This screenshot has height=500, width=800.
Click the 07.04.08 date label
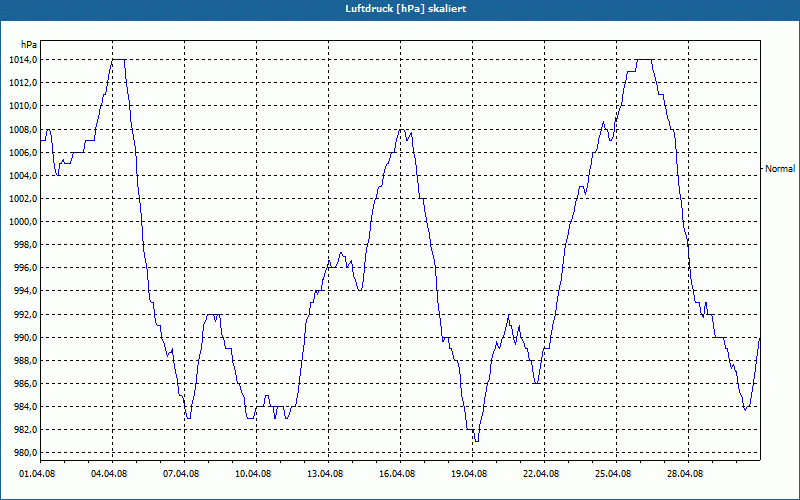click(181, 474)
